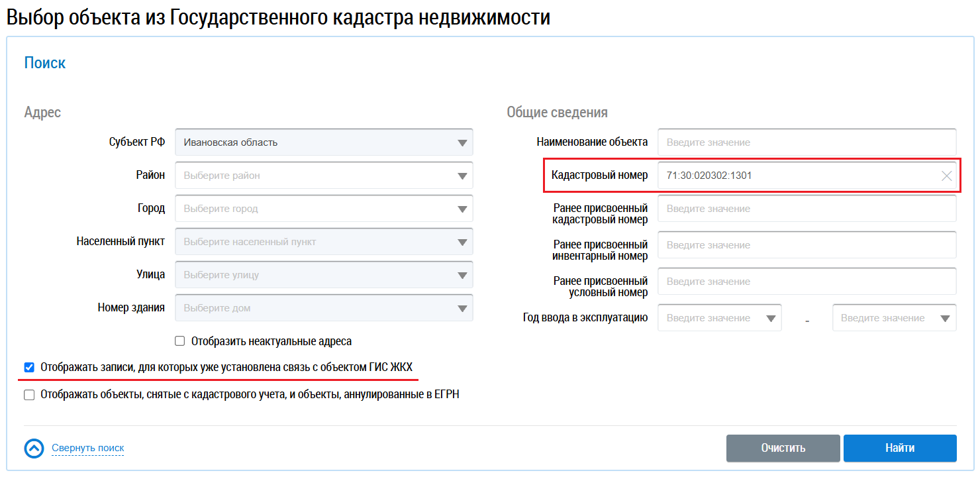Open the Субъект РФ dropdown
Image resolution: width=980 pixels, height=479 pixels.
[324, 142]
